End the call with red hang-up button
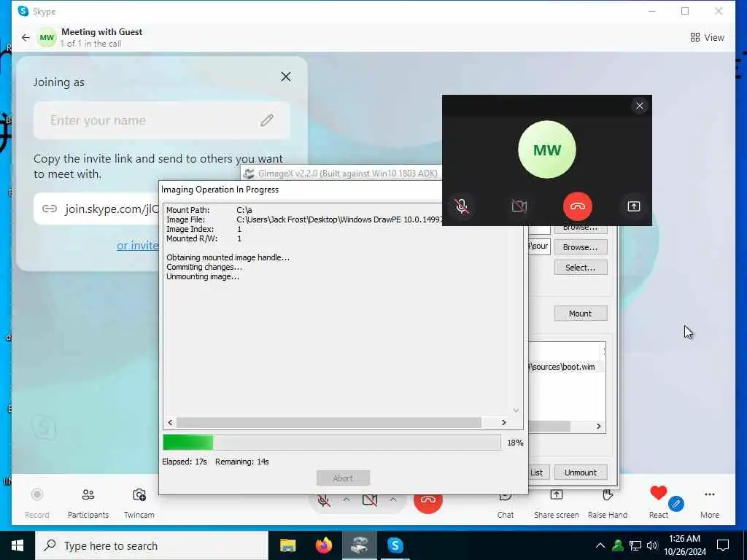Screen dimensions: 747x560 427,504
